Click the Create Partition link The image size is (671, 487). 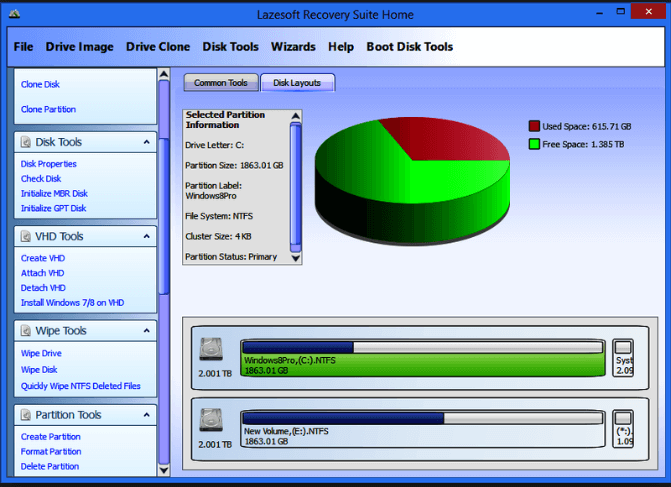50,437
